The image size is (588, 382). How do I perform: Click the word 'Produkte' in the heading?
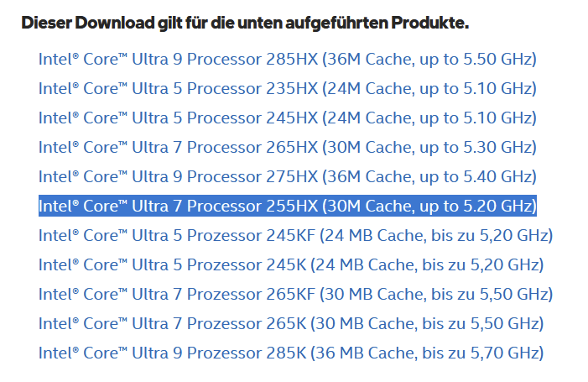[x=430, y=22]
